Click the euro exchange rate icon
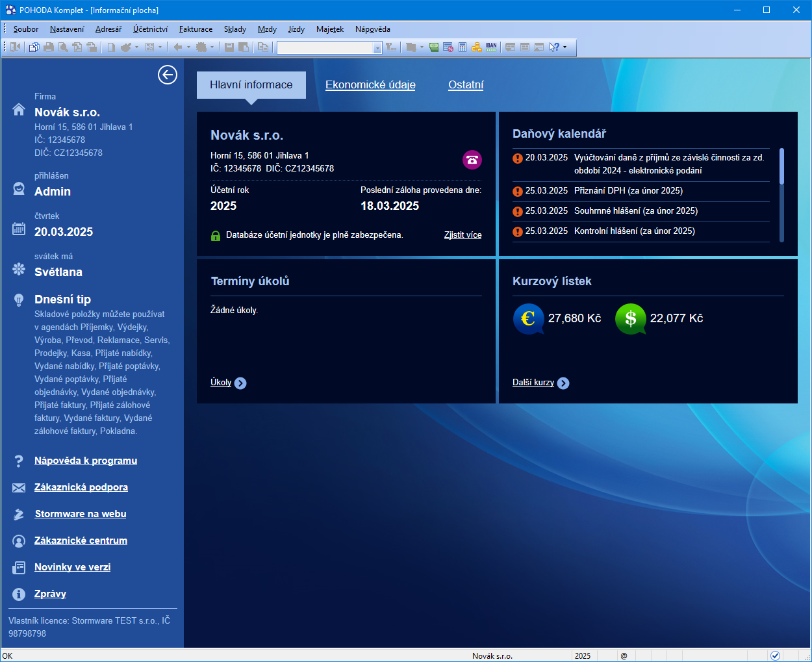The width and height of the screenshot is (812, 662). tap(528, 319)
